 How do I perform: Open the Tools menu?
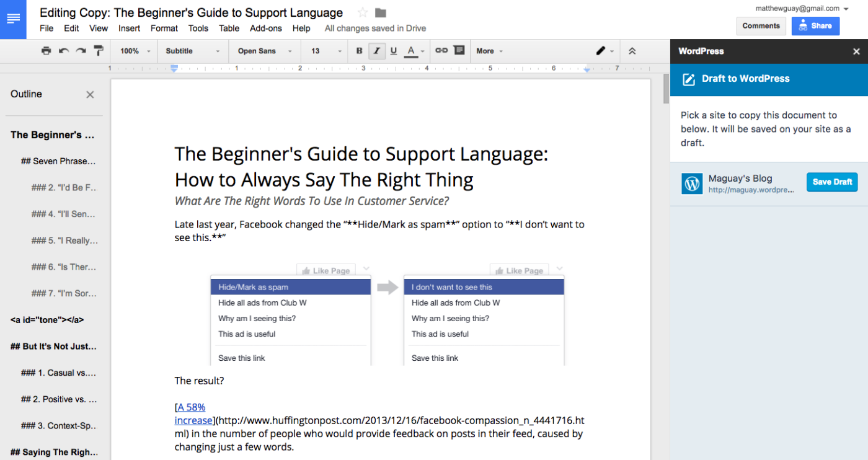(198, 28)
